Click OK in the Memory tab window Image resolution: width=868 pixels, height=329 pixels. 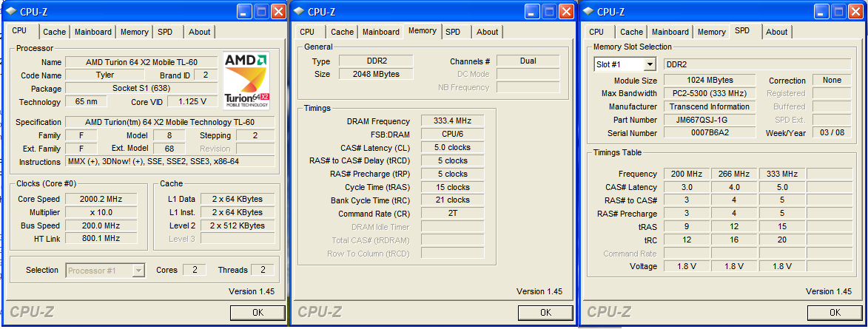click(546, 313)
